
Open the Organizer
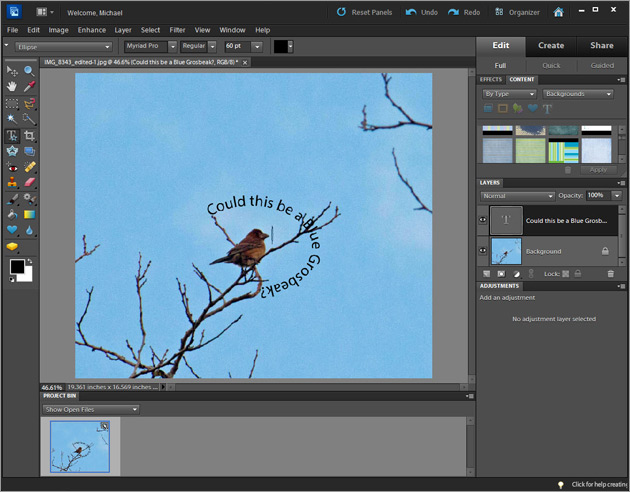[x=517, y=12]
